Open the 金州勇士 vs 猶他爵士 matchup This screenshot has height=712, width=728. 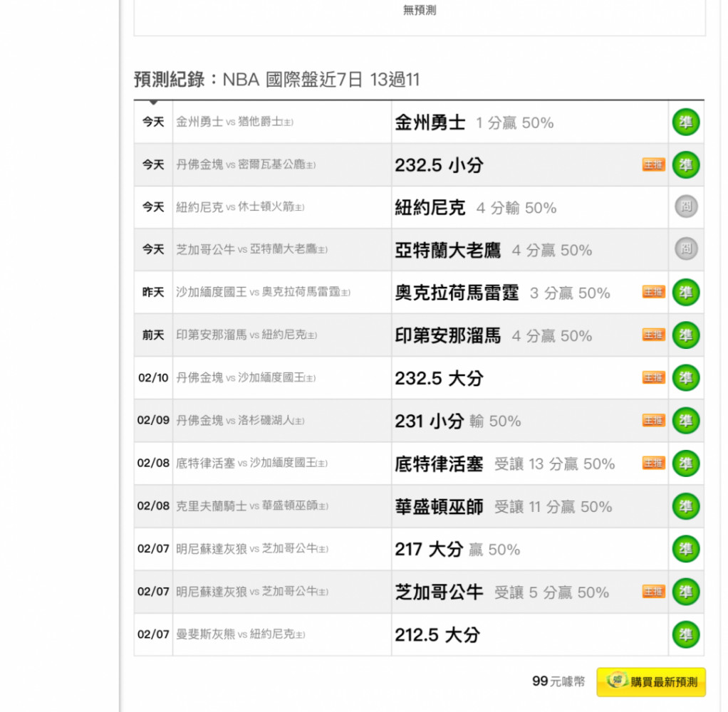tap(234, 122)
